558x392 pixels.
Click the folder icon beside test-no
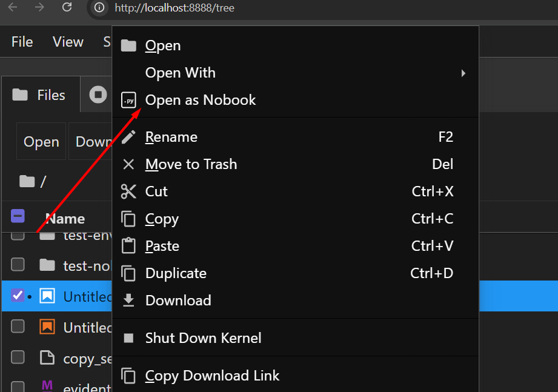(x=47, y=265)
